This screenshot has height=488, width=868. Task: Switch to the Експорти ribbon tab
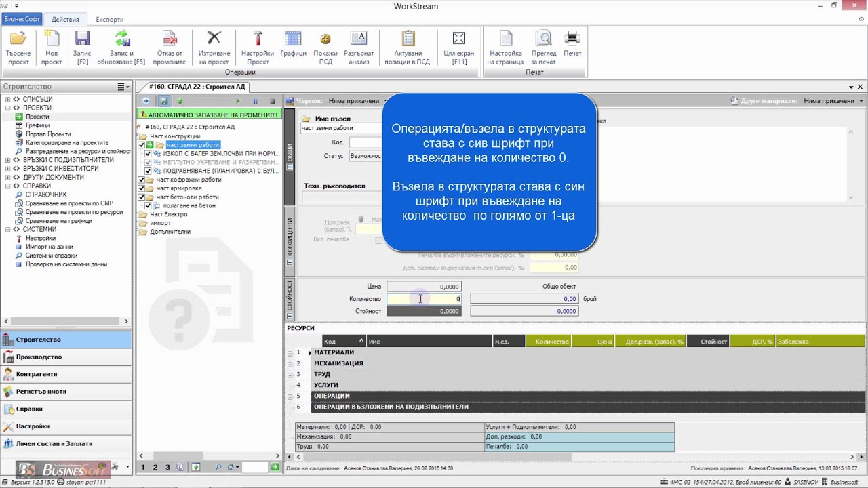point(110,20)
